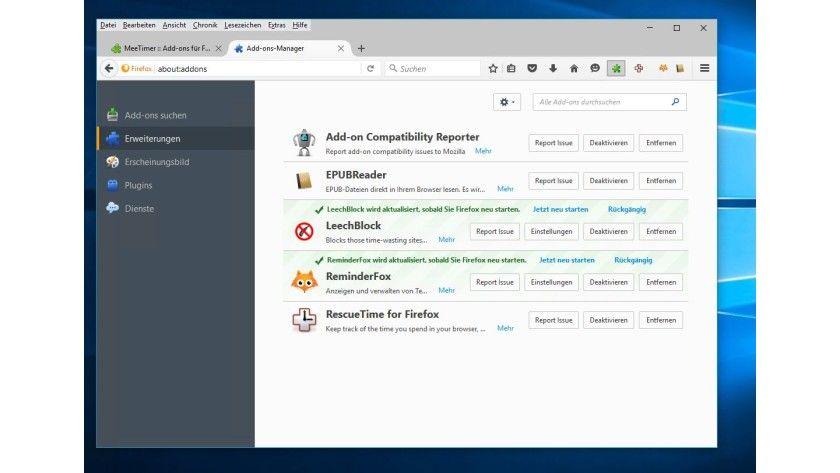
Task: Open the add-on tools gear dropdown
Action: pyautogui.click(x=507, y=102)
